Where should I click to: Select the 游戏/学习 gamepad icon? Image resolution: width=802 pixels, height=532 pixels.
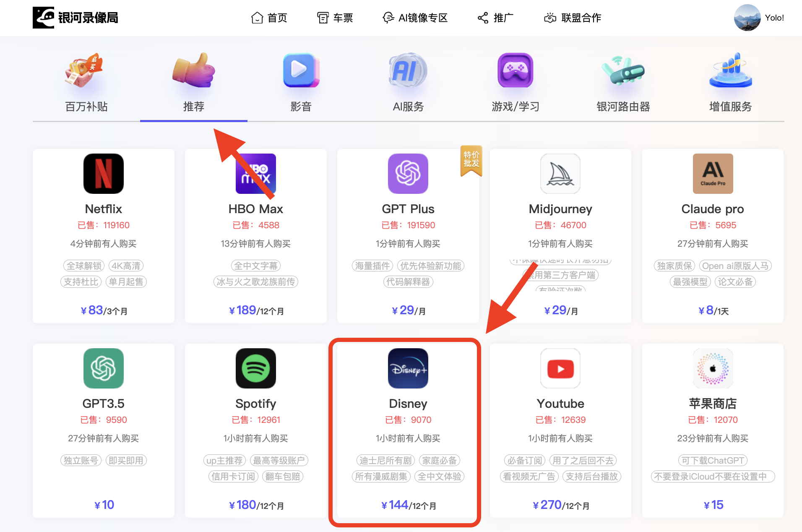pos(516,70)
